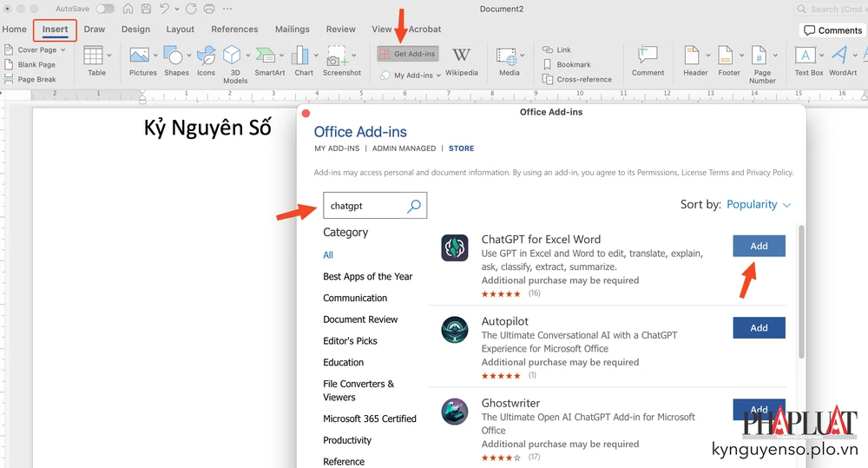Image resolution: width=868 pixels, height=468 pixels.
Task: Click the Media icon
Action: [507, 57]
